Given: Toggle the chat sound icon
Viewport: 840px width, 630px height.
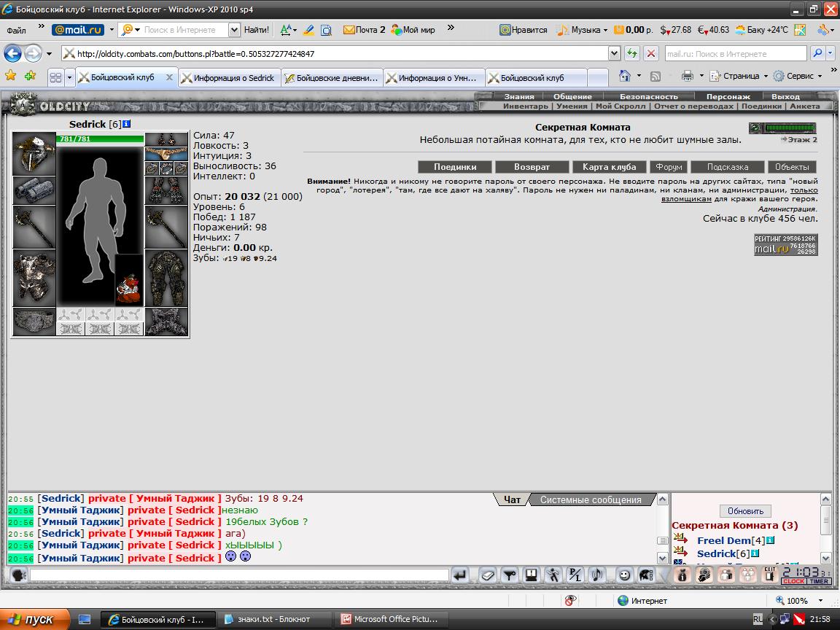Looking at the screenshot, I should point(596,576).
